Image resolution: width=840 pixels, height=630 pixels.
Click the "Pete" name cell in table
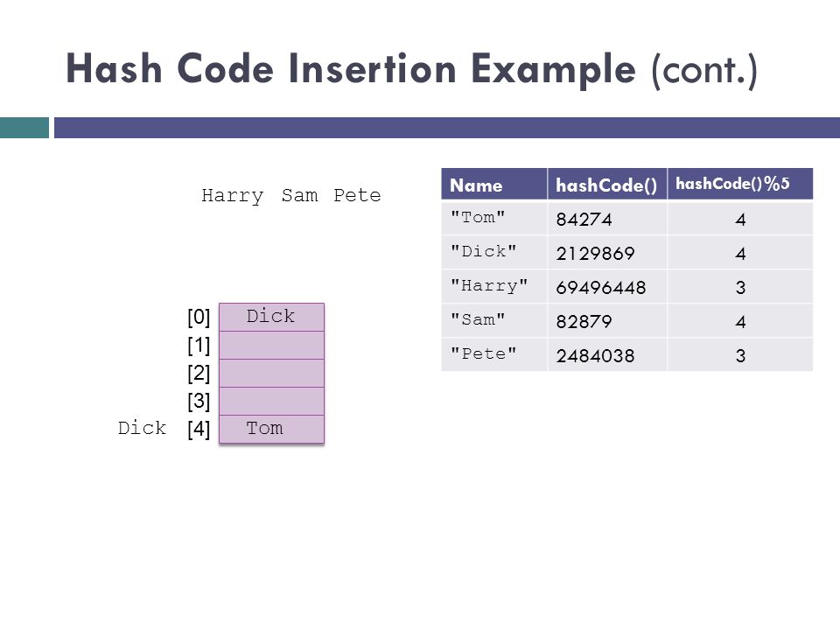click(493, 354)
